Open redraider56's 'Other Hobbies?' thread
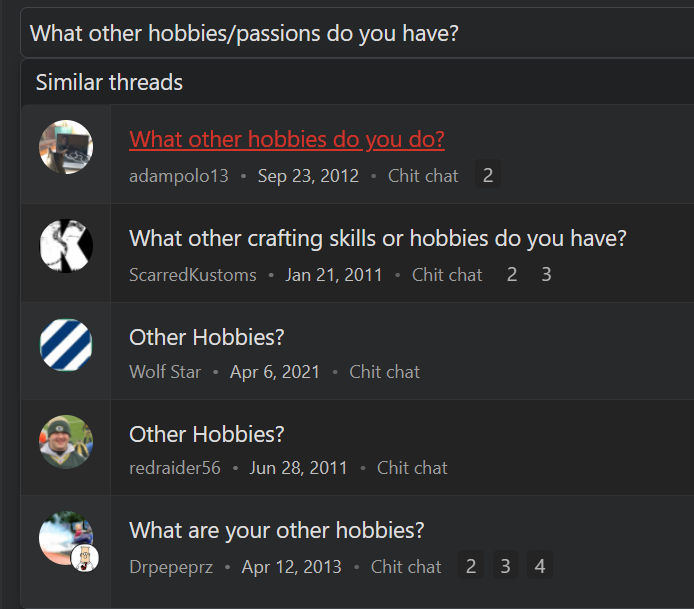Image resolution: width=694 pixels, height=609 pixels. coord(207,434)
